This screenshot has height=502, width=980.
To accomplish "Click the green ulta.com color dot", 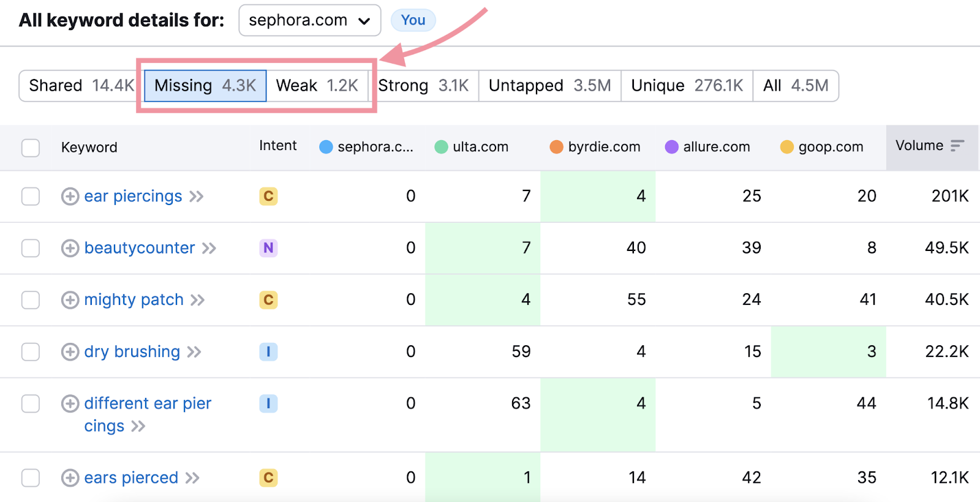I will (441, 147).
